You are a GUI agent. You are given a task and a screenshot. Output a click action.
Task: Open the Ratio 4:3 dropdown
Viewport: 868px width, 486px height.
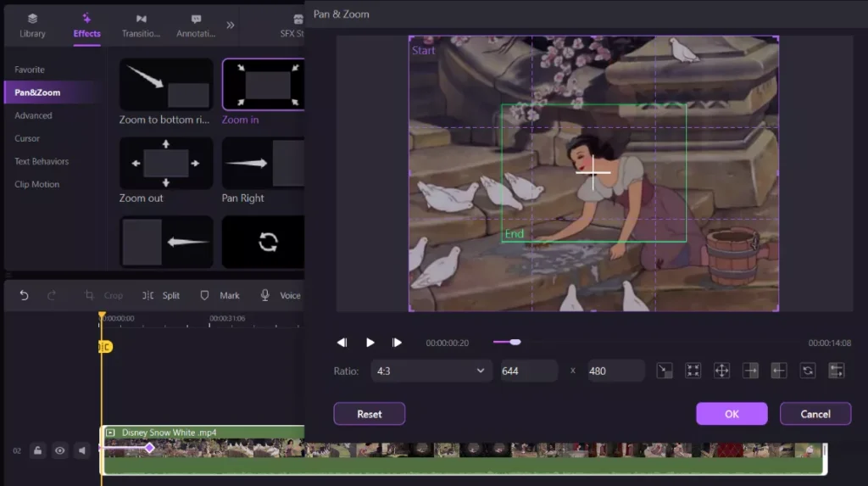[431, 371]
